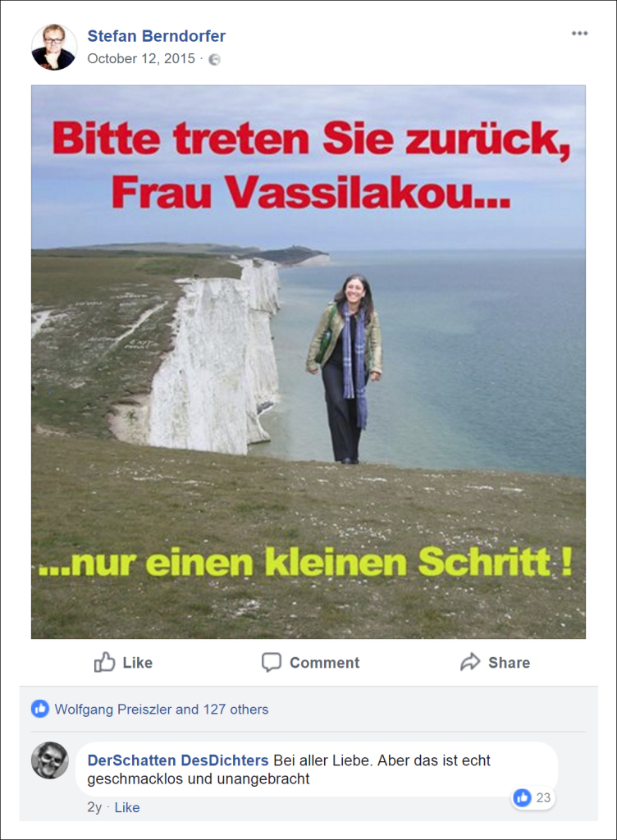Click the DerSchatten DesDichters commenter name
The image size is (617, 840).
[178, 760]
